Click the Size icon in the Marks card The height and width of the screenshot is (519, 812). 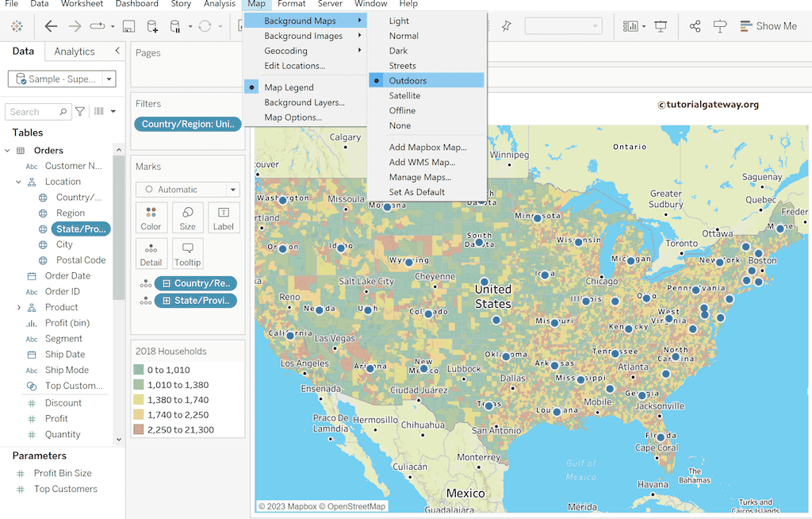[187, 217]
